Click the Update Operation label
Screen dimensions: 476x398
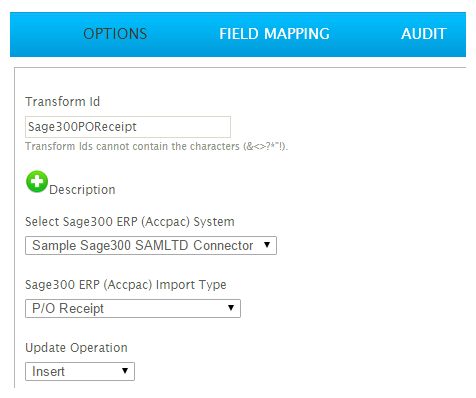76,348
